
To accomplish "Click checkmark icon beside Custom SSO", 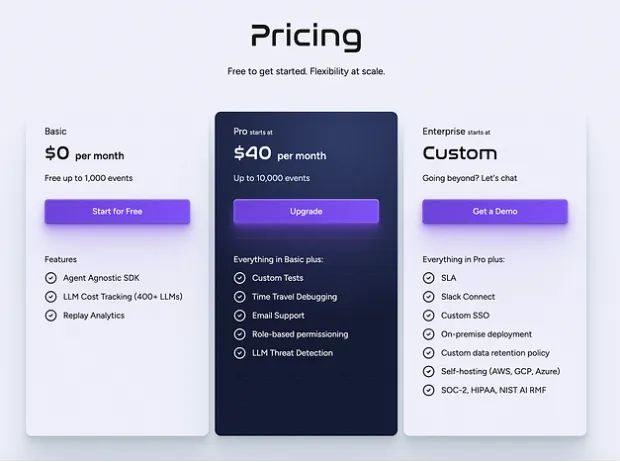I will point(428,316).
